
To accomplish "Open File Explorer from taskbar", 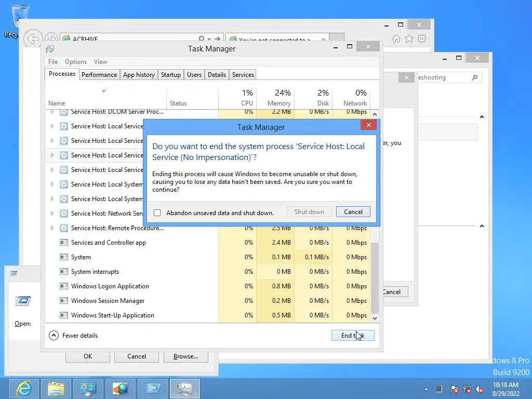I will (56, 389).
